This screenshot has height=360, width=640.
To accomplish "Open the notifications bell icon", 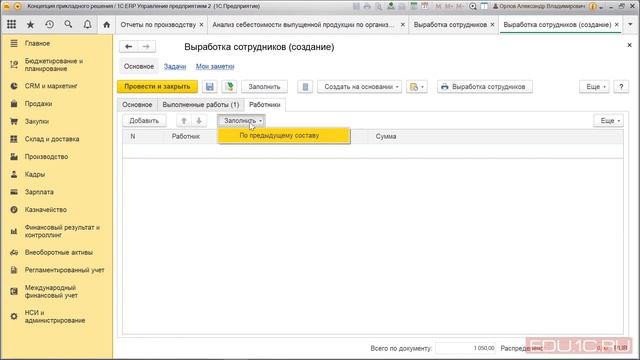I will pos(87,24).
